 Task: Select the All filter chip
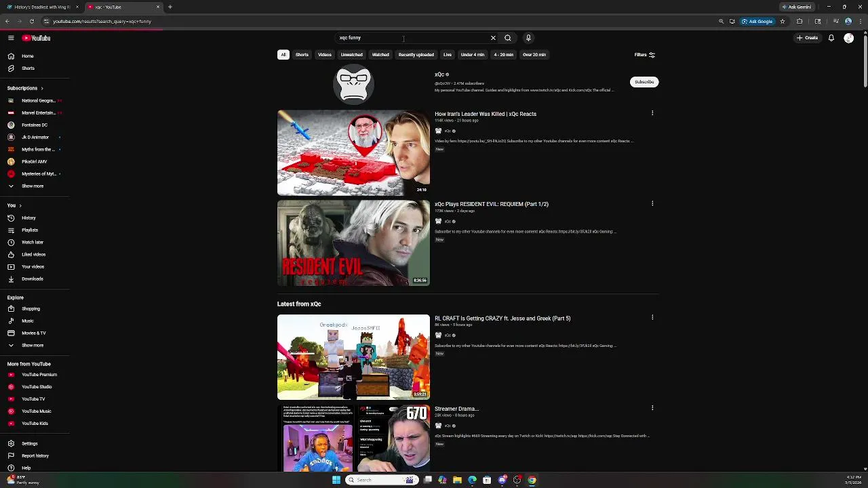tap(283, 55)
